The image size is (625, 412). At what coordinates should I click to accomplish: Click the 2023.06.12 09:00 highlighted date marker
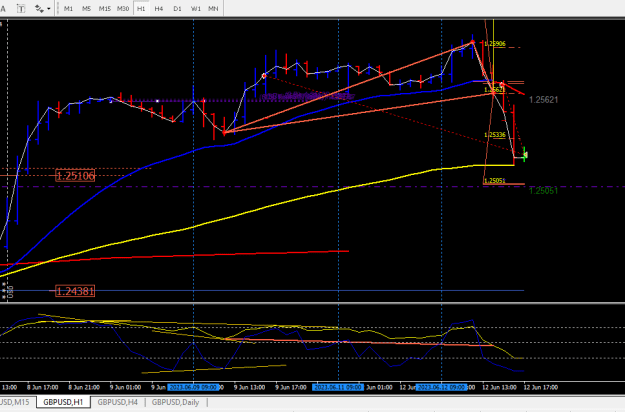pos(441,387)
